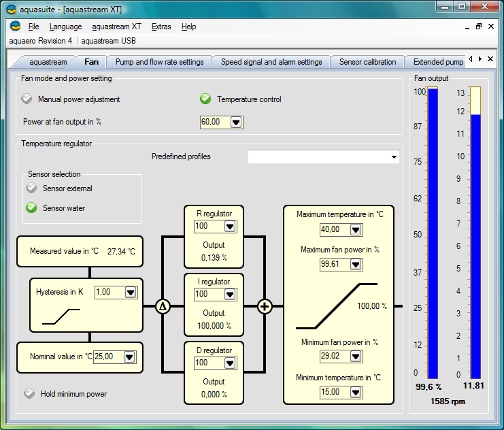
Task: Click the Power at fan output value 60,00
Action: tap(215, 122)
